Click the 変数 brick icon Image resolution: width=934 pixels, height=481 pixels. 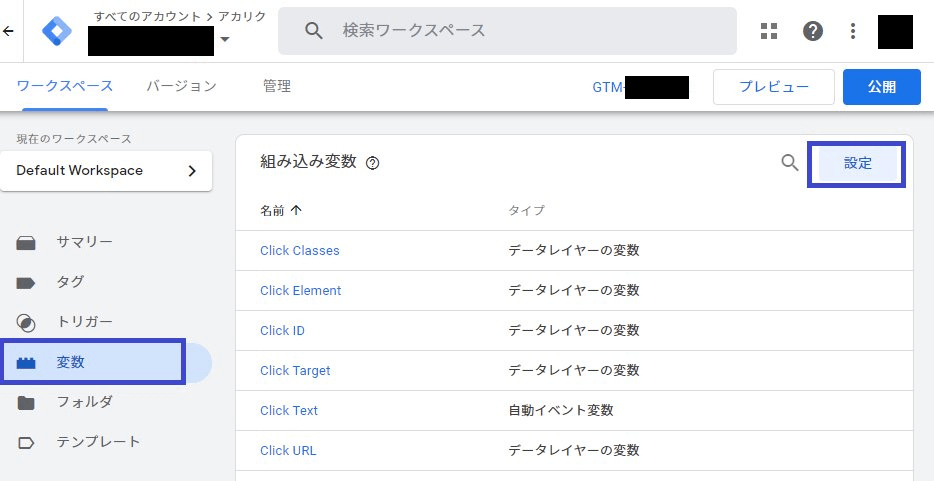26,363
